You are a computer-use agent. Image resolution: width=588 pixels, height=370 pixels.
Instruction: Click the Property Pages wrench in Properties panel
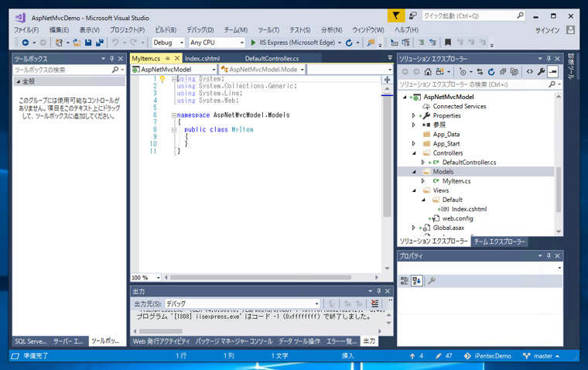click(432, 281)
